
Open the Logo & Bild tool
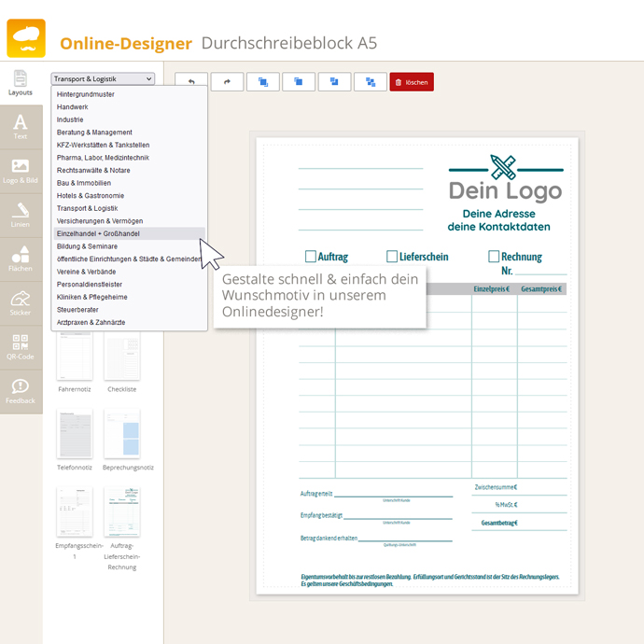[x=21, y=171]
